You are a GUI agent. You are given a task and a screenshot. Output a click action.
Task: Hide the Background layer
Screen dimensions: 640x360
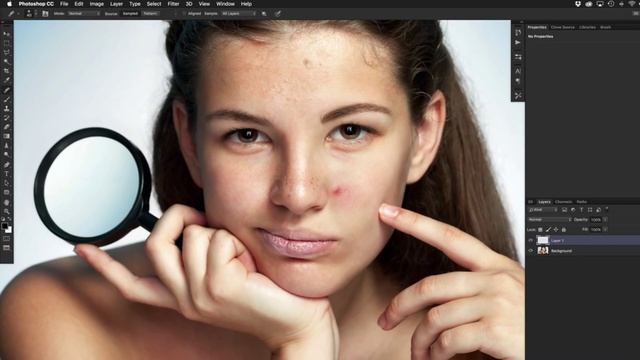pyautogui.click(x=531, y=251)
